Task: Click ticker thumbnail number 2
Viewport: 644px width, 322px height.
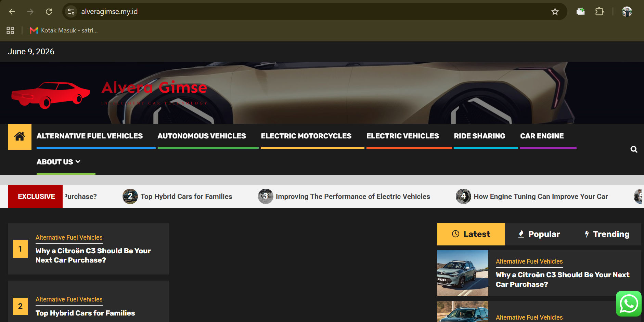Action: (x=130, y=197)
